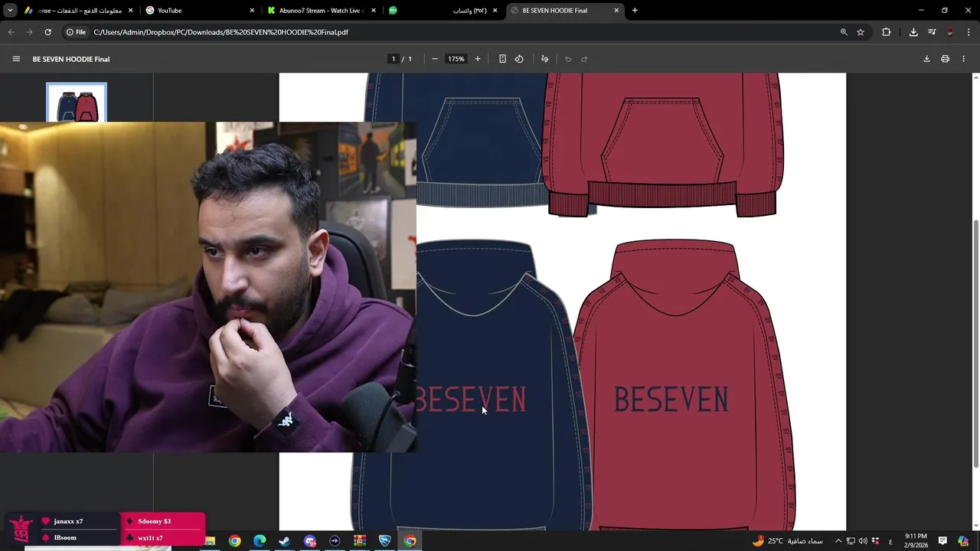Click the BE SEVEN HOODIE Final title
The image size is (980, 551).
pos(70,59)
